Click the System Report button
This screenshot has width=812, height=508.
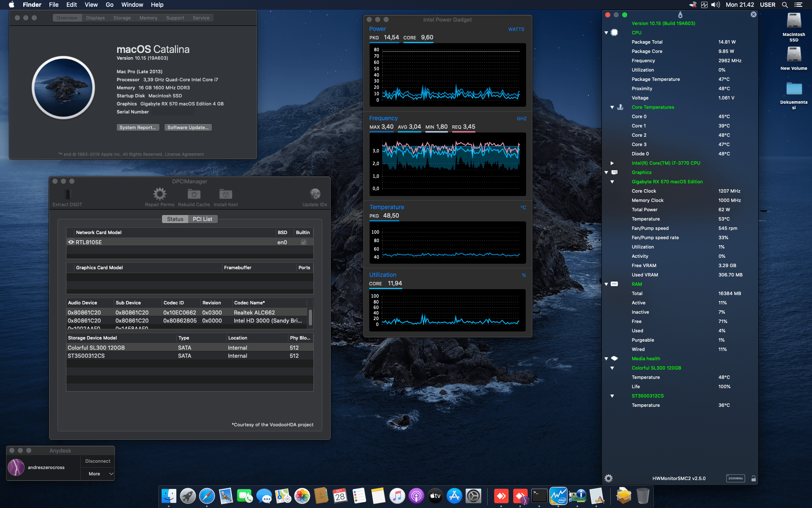(138, 127)
